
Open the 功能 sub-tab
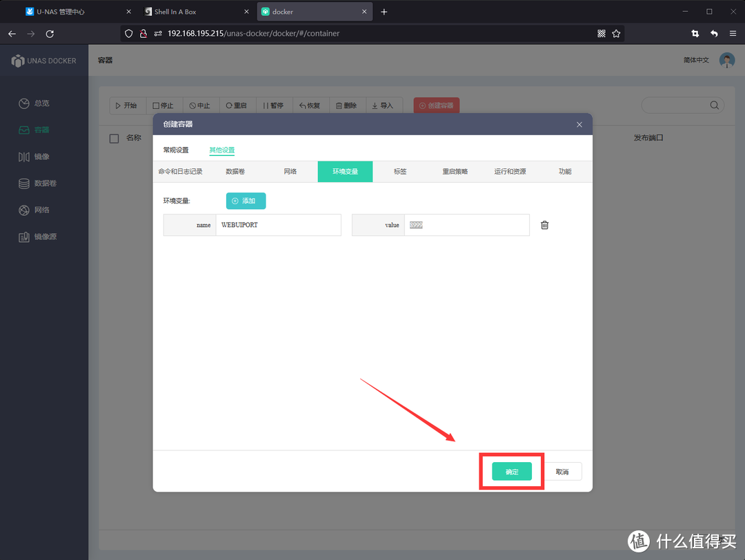(x=564, y=172)
